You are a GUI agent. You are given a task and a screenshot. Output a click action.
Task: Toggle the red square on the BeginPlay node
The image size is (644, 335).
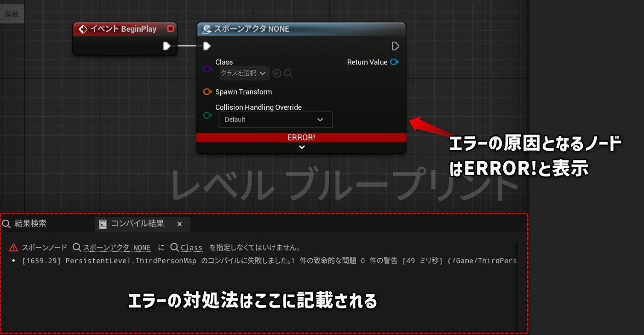170,28
